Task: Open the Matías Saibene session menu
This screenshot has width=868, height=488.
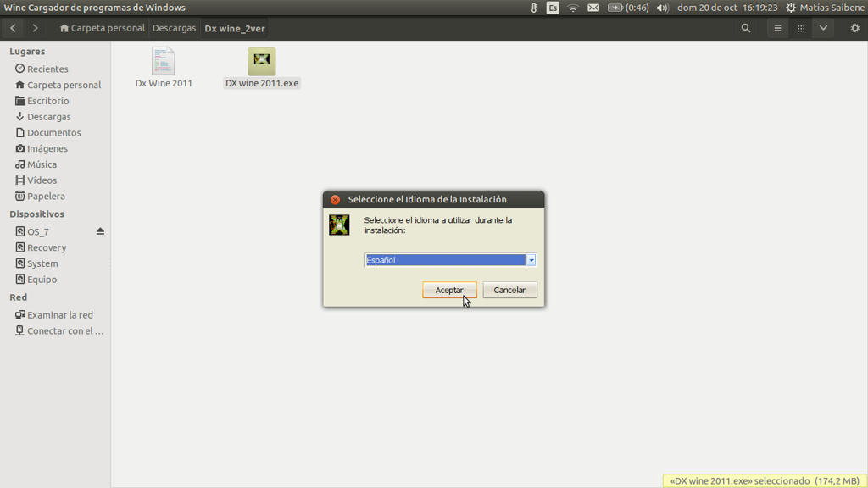Action: [x=826, y=8]
